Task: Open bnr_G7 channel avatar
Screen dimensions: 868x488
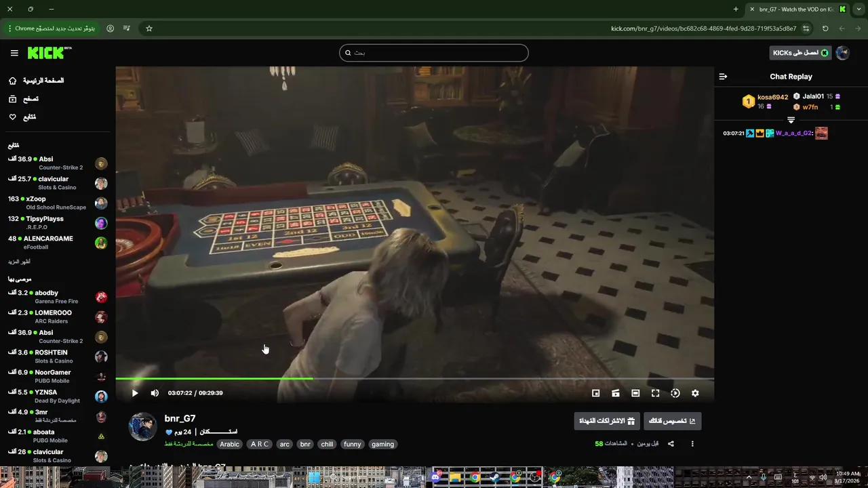Action: click(x=142, y=426)
